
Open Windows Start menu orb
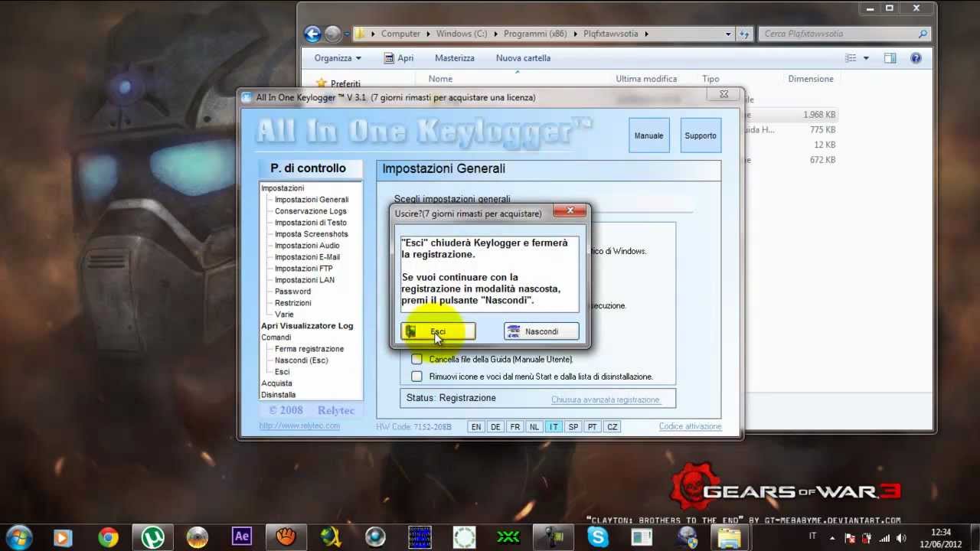coord(18,536)
